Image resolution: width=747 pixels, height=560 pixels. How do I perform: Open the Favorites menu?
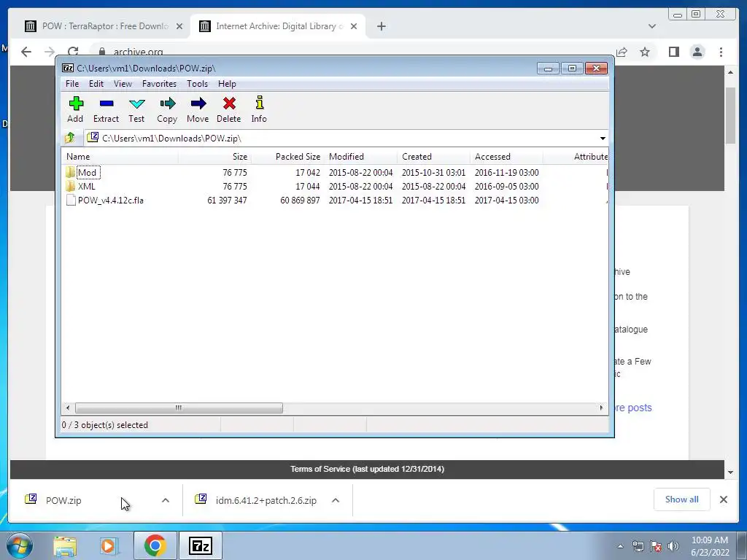[160, 84]
